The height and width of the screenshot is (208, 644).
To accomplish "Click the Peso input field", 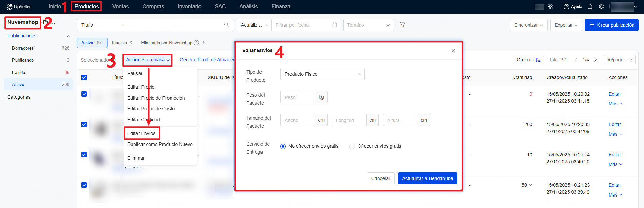I will 298,97.
